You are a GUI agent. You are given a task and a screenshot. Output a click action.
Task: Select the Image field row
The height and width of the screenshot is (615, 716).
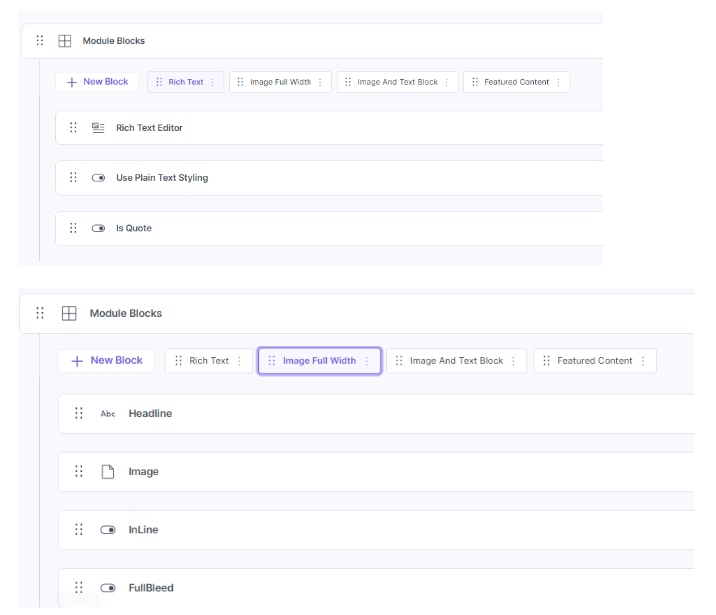tap(376, 472)
